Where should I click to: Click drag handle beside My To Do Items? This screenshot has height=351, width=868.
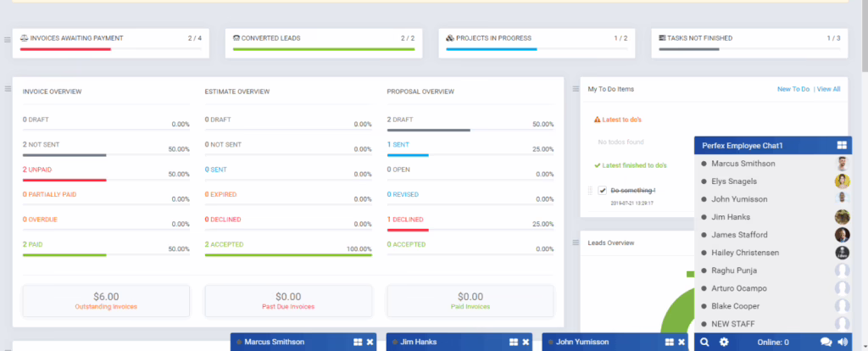[575, 88]
